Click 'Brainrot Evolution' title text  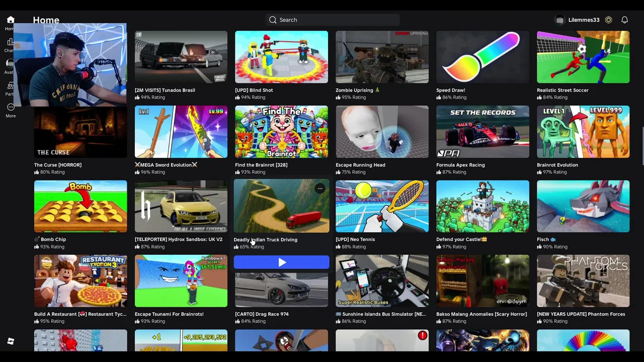coord(557,165)
